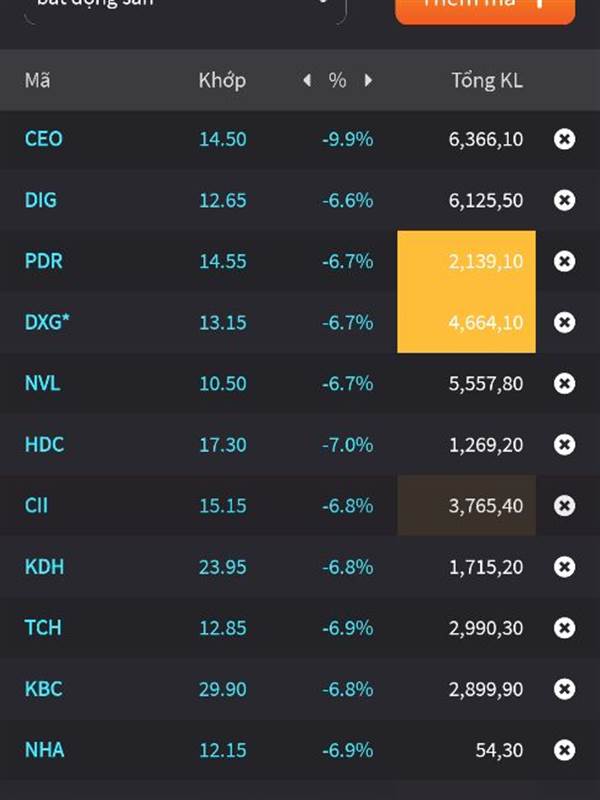Click the DXG* matched price 13.15

pyautogui.click(x=222, y=322)
